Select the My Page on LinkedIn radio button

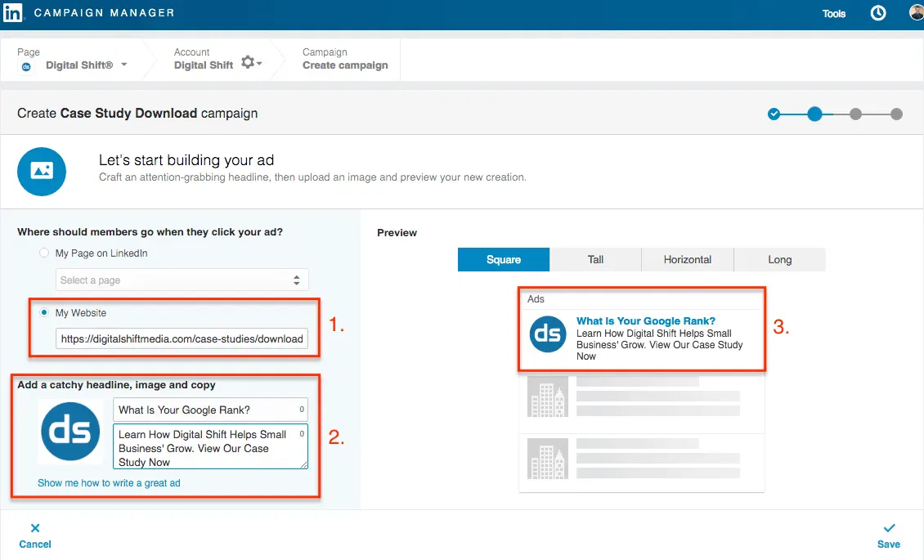tap(43, 253)
